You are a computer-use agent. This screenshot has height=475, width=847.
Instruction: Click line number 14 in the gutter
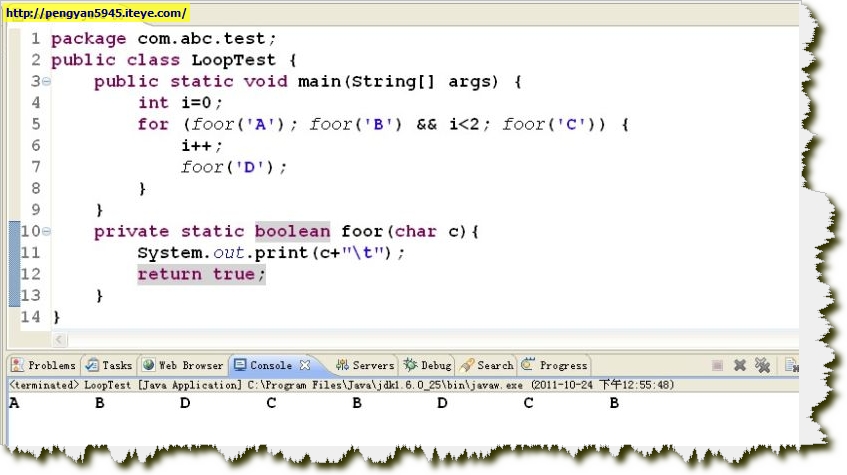[x=30, y=317]
